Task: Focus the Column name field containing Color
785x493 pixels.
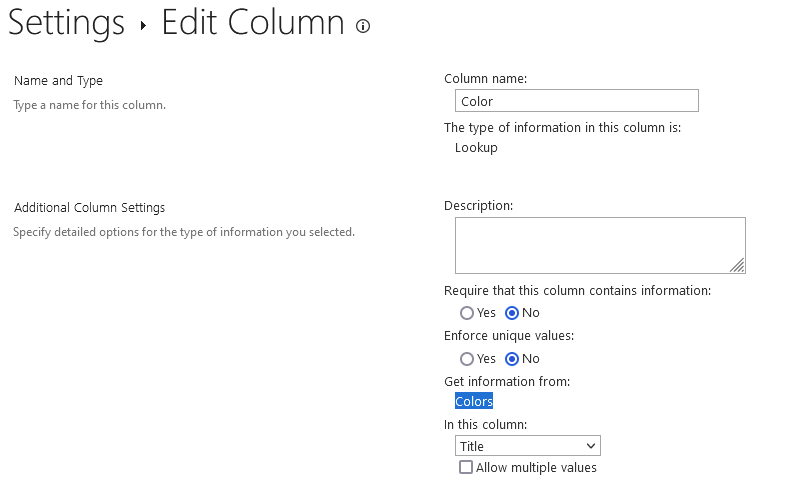Action: [x=577, y=101]
